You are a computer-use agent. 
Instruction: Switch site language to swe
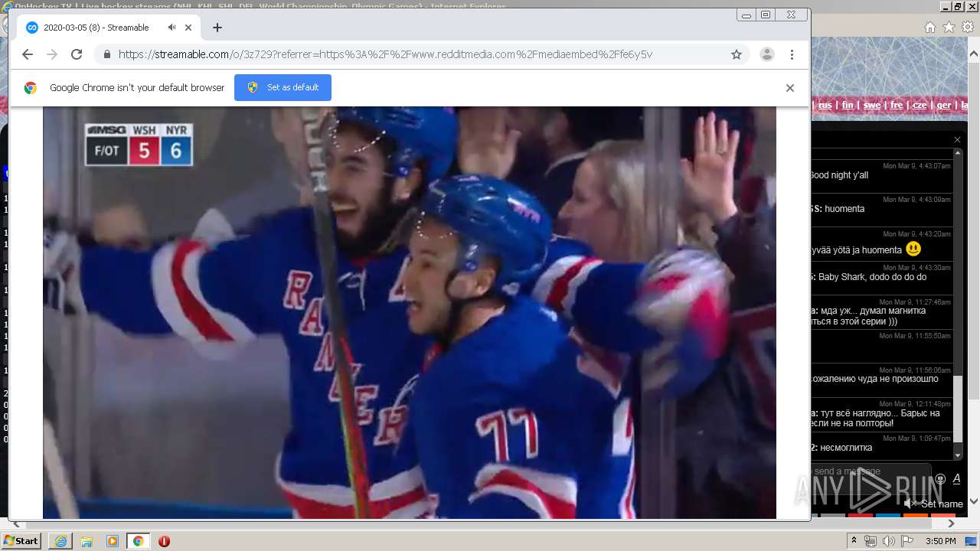tap(872, 105)
